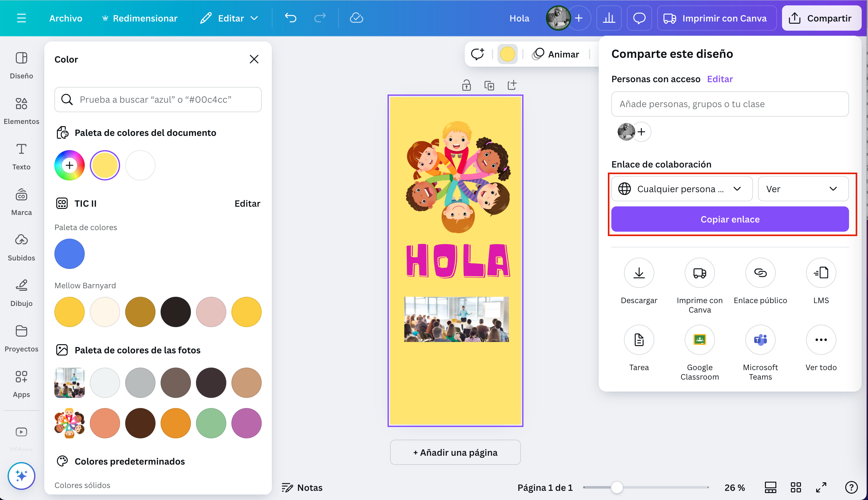The image size is (868, 500).
Task: Open the Archivo menu
Action: (x=65, y=18)
